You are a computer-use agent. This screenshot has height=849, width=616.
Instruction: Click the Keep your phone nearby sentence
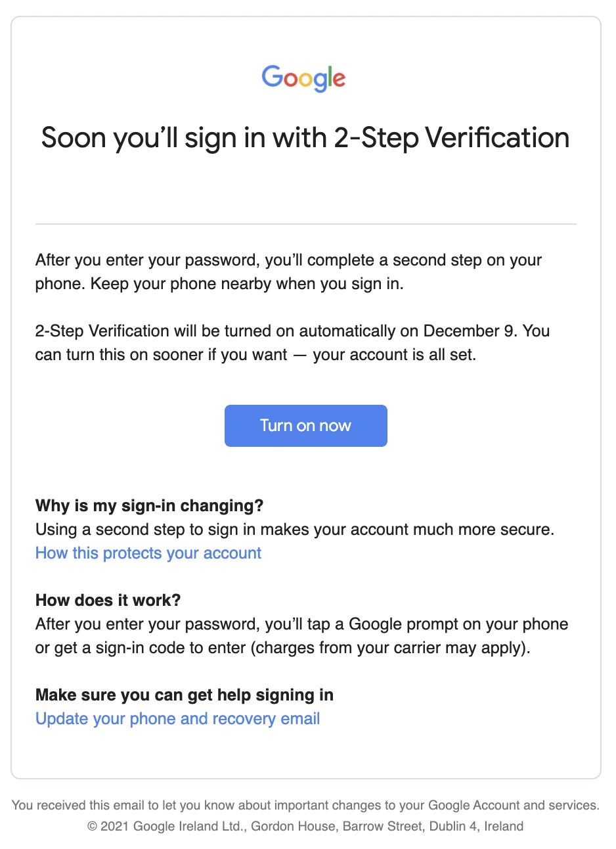click(246, 284)
